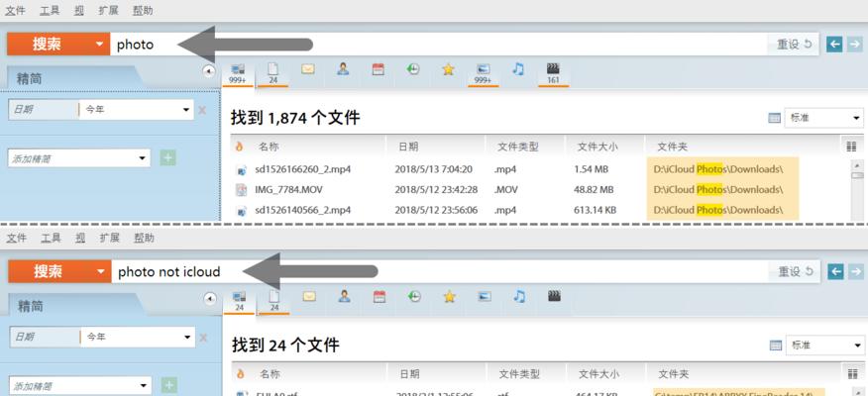
Task: Filter by music note category in top window
Action: click(518, 69)
